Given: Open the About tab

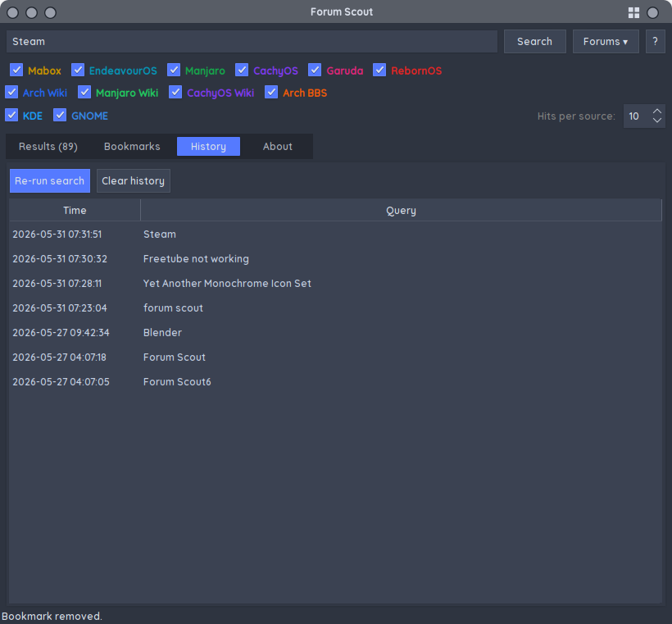Looking at the screenshot, I should tap(277, 147).
